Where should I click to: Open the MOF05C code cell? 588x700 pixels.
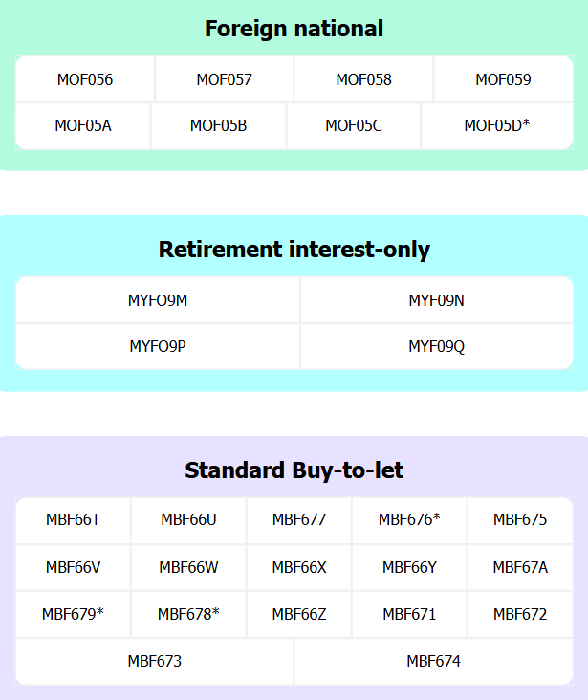coord(354,125)
